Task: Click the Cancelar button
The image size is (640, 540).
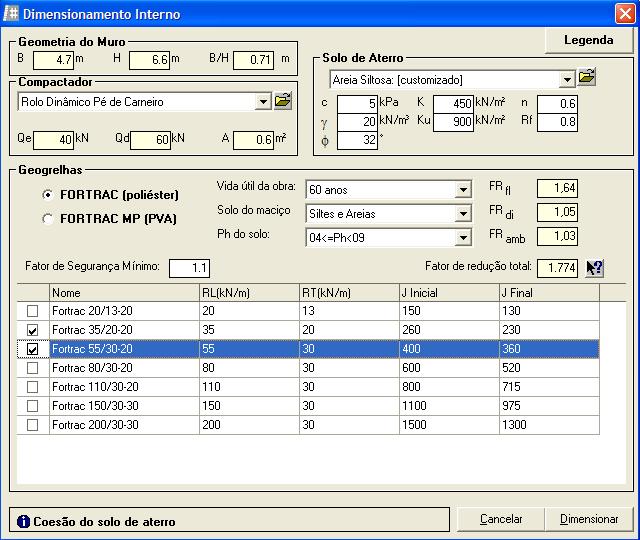Action: 501,519
